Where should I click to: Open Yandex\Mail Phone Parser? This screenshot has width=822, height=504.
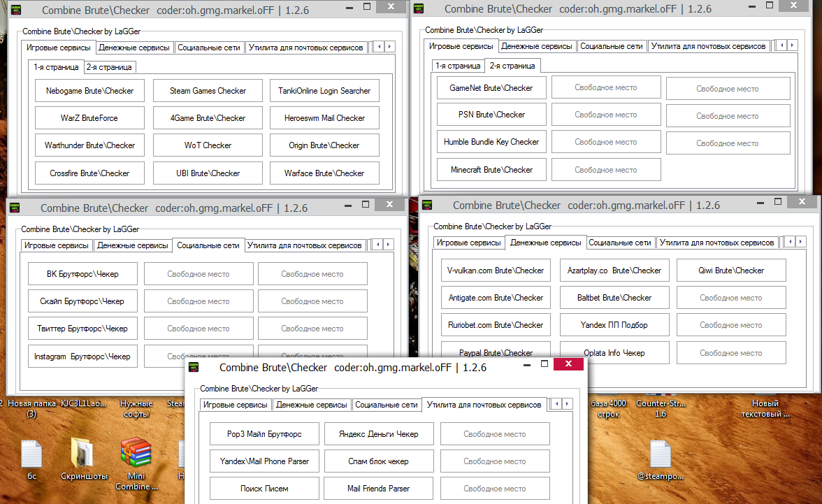point(264,461)
